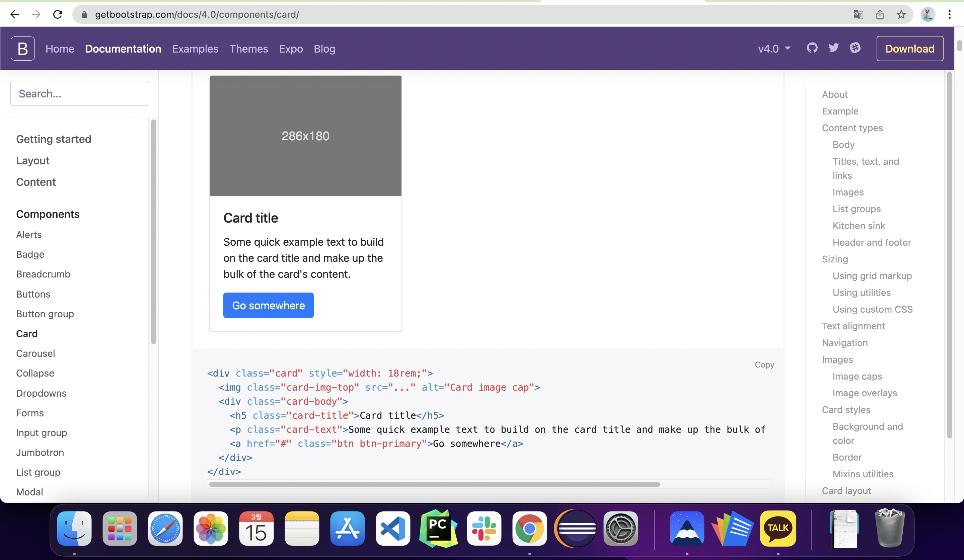Bookmark this page with the star icon

point(901,14)
